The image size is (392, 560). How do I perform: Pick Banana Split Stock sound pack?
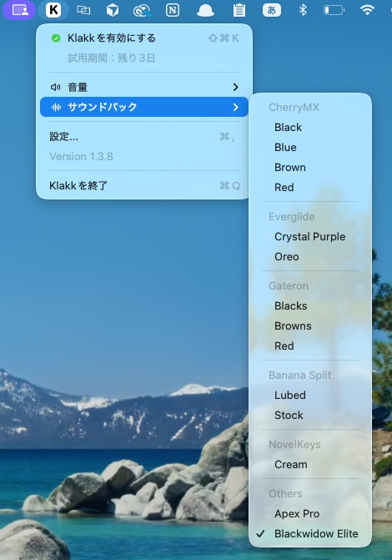point(310,415)
